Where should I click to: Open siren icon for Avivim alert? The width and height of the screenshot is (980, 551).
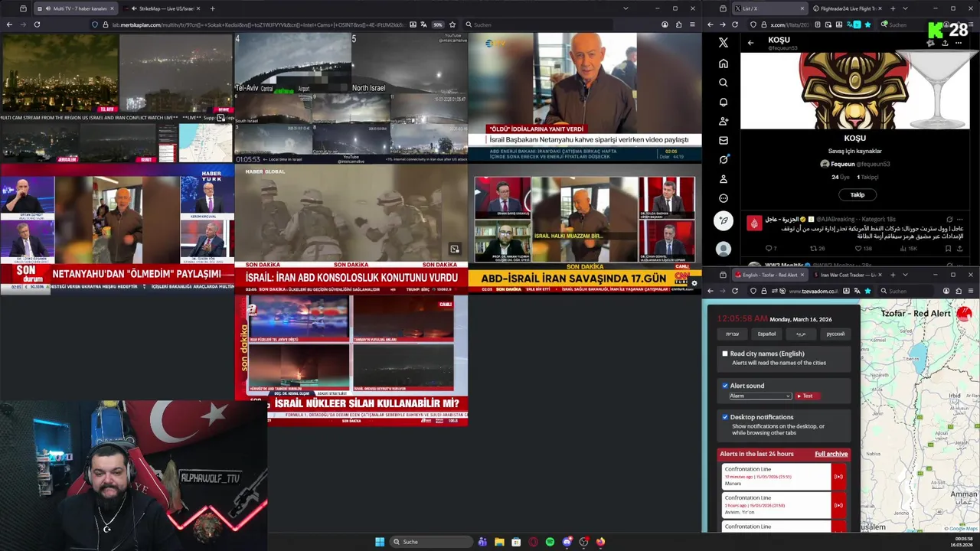[838, 505]
